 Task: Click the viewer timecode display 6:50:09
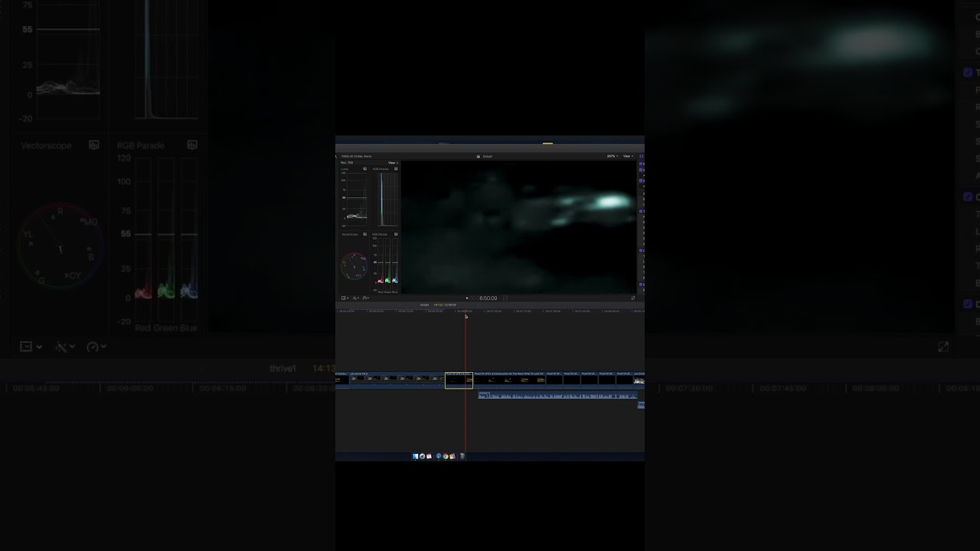[x=488, y=298]
